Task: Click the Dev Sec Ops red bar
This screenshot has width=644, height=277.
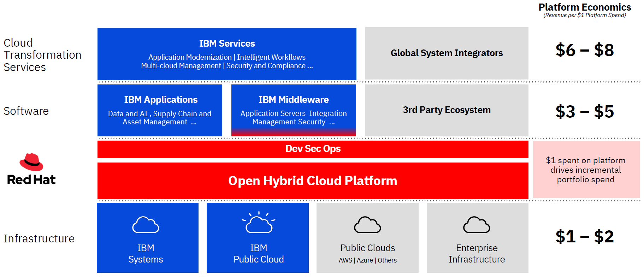Action: pyautogui.click(x=313, y=149)
